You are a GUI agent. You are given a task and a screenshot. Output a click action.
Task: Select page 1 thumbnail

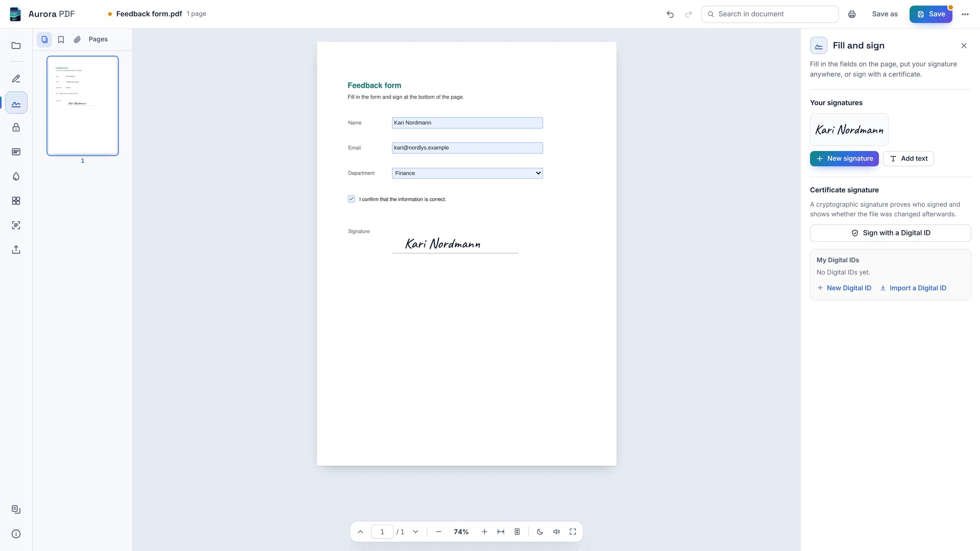[82, 106]
